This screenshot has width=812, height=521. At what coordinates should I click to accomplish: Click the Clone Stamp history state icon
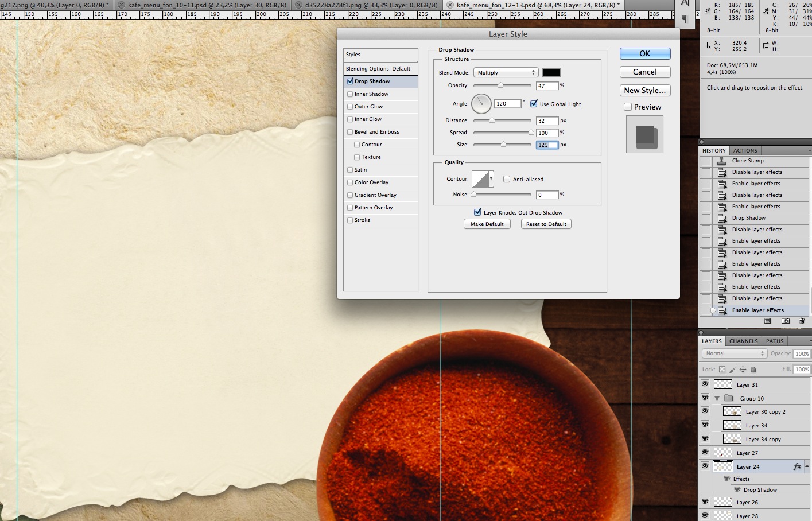722,161
